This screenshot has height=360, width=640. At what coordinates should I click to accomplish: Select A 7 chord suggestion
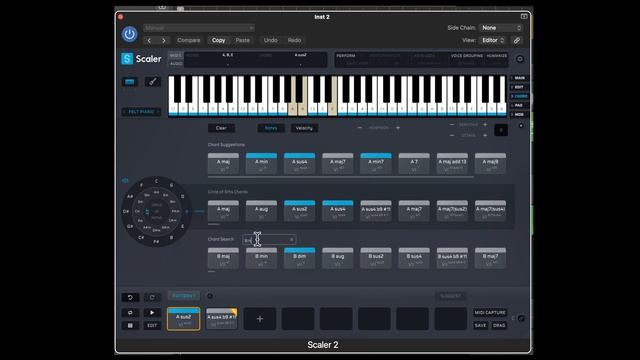(414, 164)
